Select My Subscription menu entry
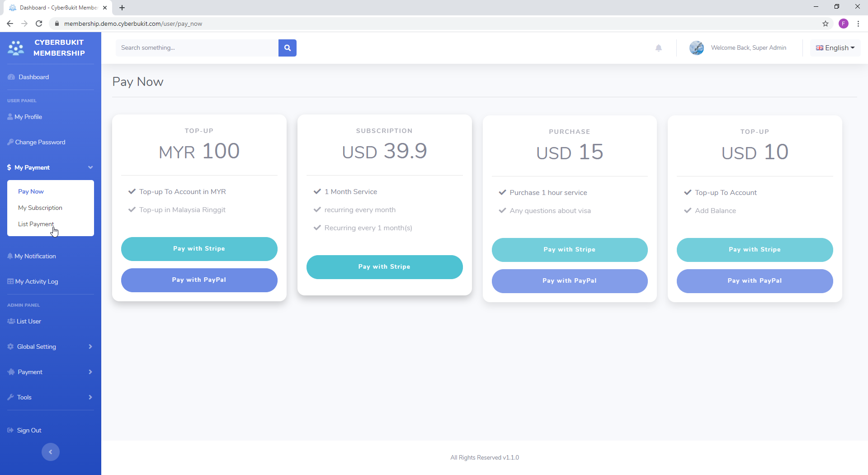Screen dimensions: 868x475 point(40,208)
